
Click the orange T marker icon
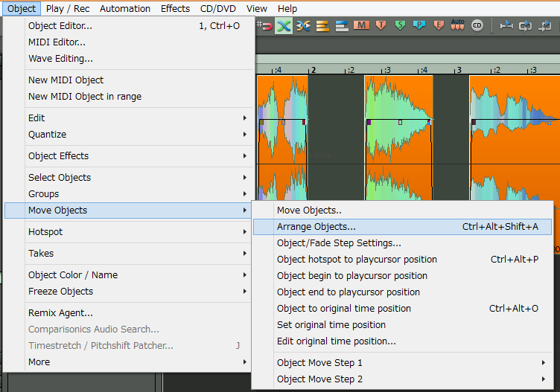381,25
